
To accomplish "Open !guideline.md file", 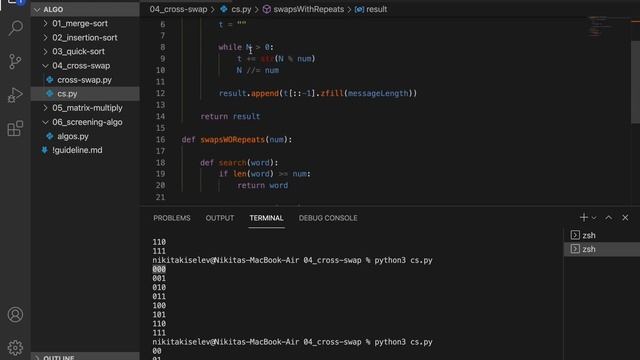I will pyautogui.click(x=77, y=150).
